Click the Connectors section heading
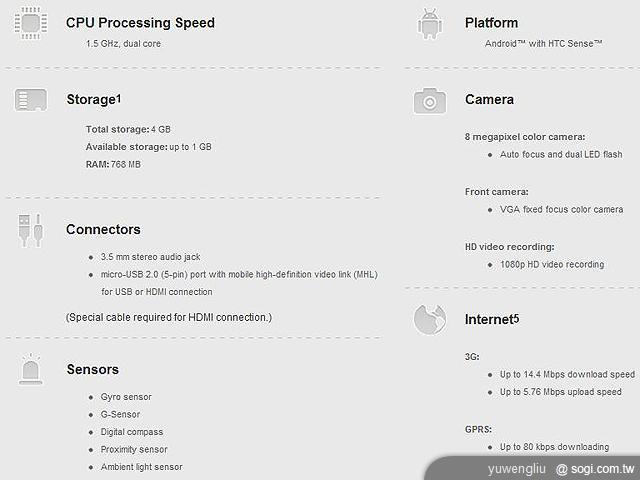Image resolution: width=640 pixels, height=480 pixels. point(103,230)
